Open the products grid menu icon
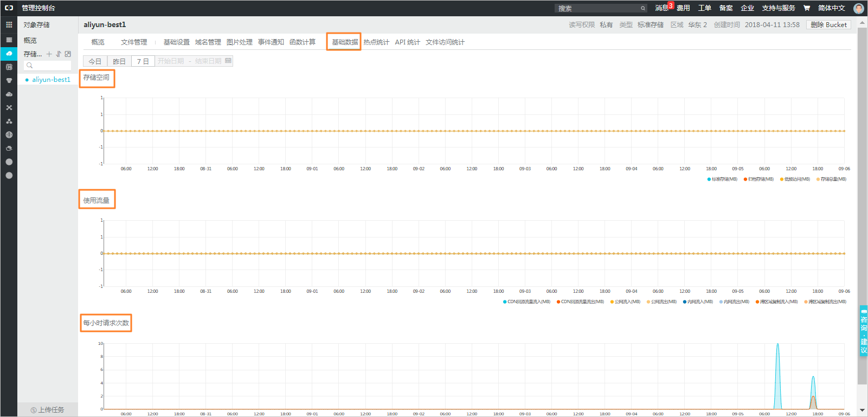Viewport: 868px width, 417px height. 9,24
